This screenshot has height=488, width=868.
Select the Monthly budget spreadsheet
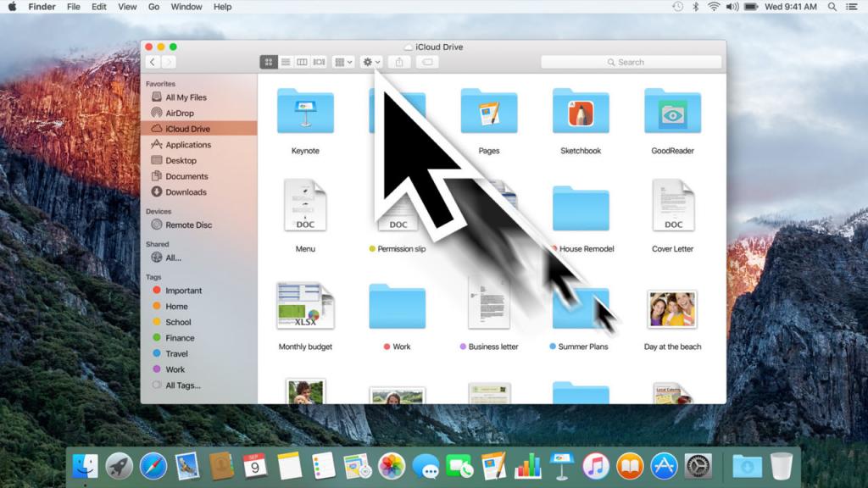(x=305, y=307)
